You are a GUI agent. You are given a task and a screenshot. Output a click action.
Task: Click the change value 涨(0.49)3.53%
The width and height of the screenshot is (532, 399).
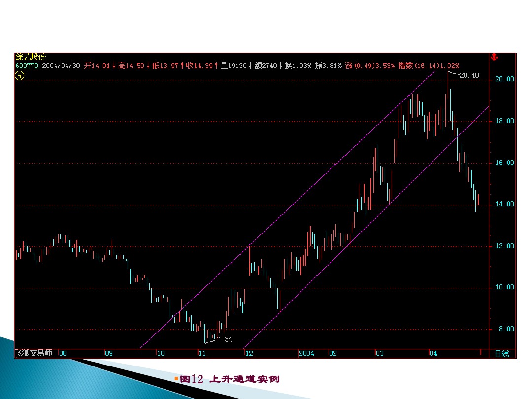point(370,66)
